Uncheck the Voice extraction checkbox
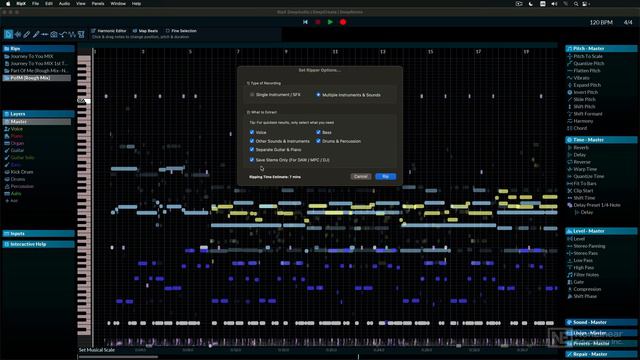 coord(252,132)
